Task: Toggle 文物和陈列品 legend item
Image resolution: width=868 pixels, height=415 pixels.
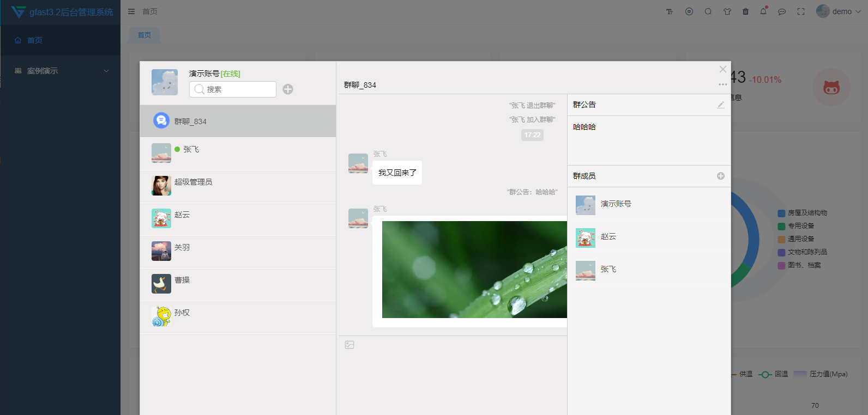Action: [x=803, y=252]
